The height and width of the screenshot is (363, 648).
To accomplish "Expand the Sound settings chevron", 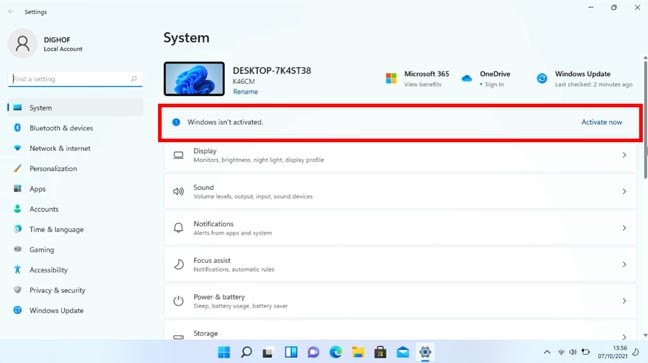I will [624, 191].
